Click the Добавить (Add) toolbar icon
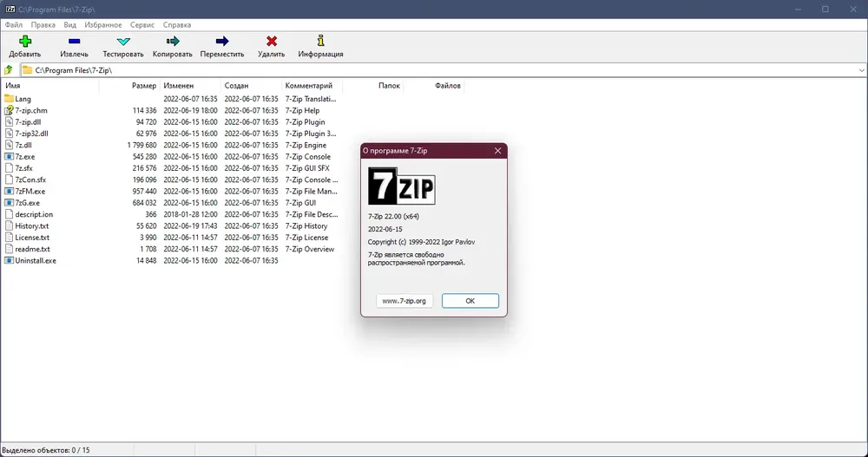This screenshot has width=868, height=457. coord(25,41)
